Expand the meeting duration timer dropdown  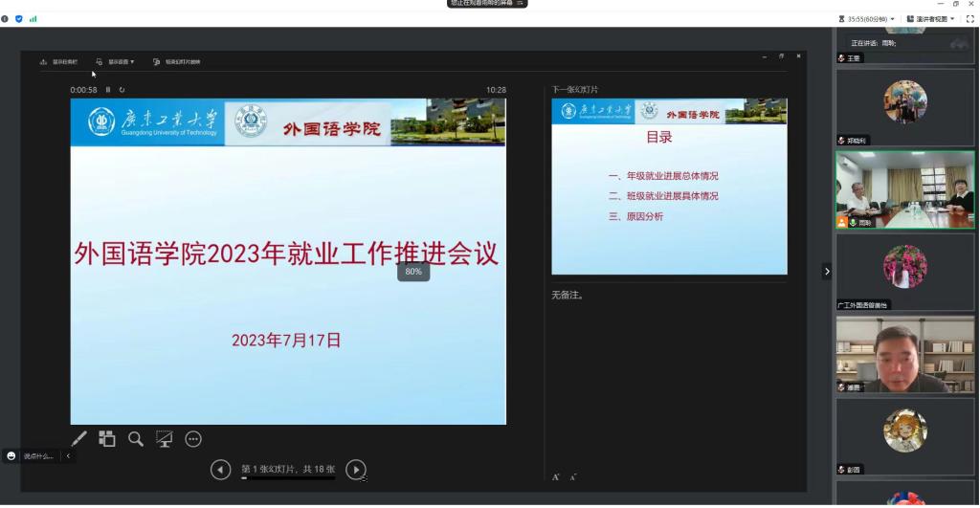pyautogui.click(x=868, y=18)
